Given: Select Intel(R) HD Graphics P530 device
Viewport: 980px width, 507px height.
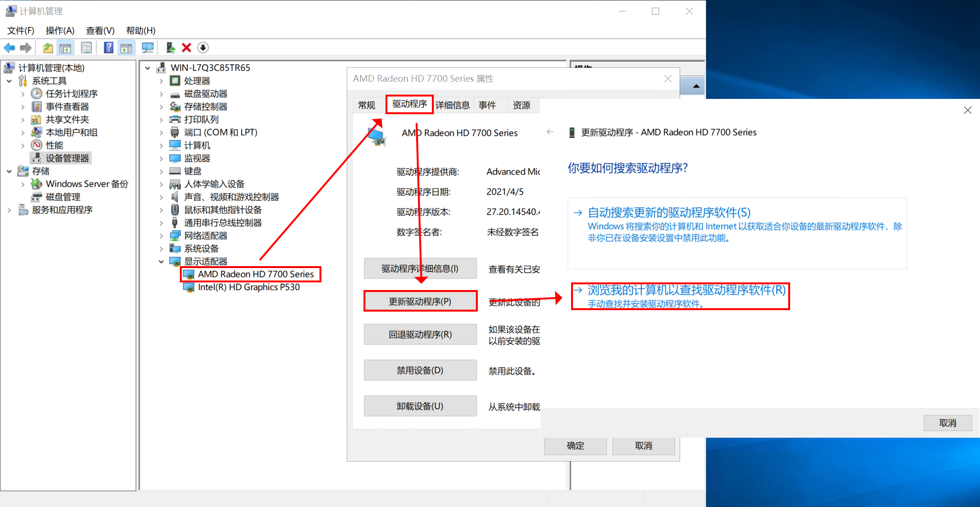Looking at the screenshot, I should [x=242, y=287].
